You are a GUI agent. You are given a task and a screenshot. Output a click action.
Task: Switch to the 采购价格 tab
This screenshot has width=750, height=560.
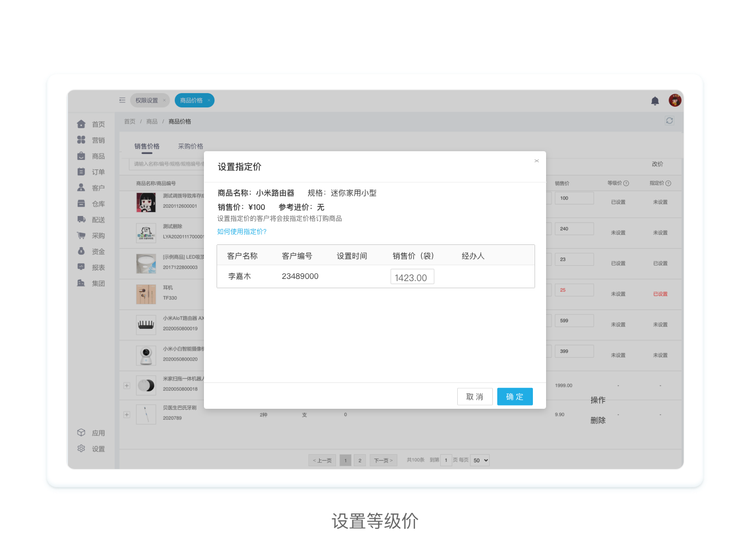click(x=190, y=146)
